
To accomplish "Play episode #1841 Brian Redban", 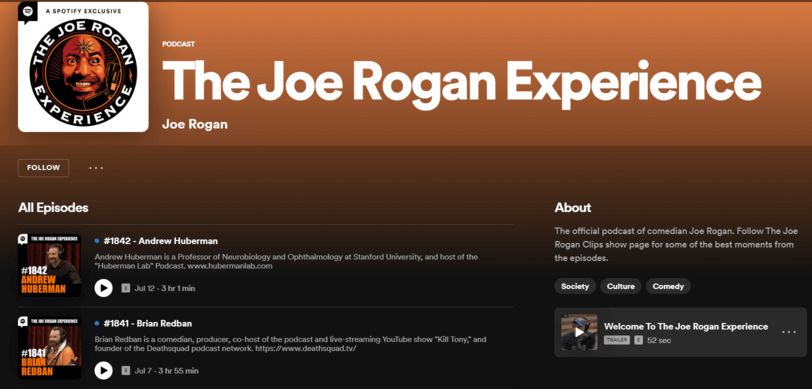I will tap(104, 370).
